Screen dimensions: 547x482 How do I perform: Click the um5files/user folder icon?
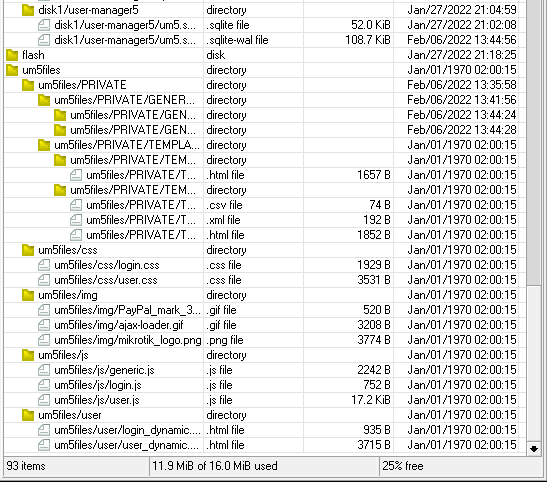tap(28, 415)
